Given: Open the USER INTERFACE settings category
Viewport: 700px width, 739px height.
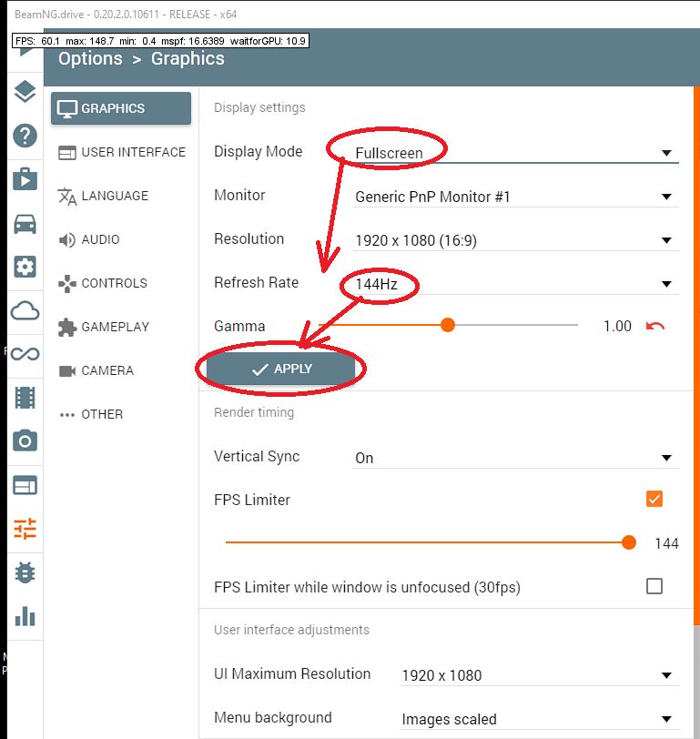Looking at the screenshot, I should (121, 152).
